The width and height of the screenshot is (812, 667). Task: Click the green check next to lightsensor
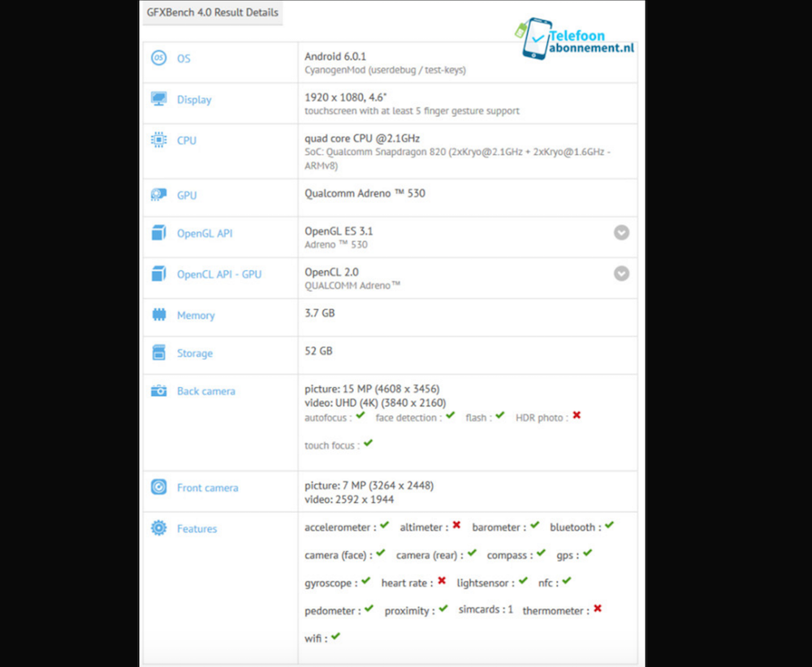tap(524, 581)
